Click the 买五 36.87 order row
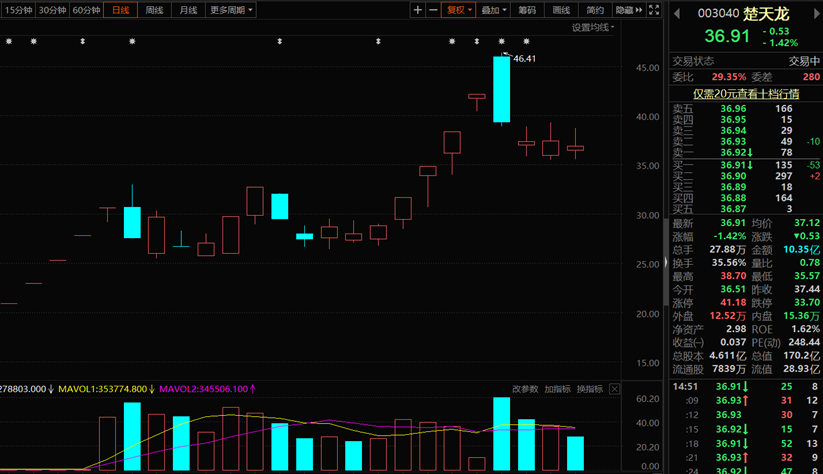This screenshot has width=823, height=474. (746, 208)
